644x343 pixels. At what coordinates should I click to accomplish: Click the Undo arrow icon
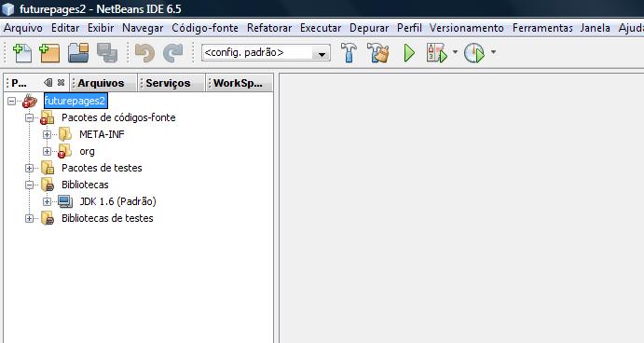[x=144, y=53]
